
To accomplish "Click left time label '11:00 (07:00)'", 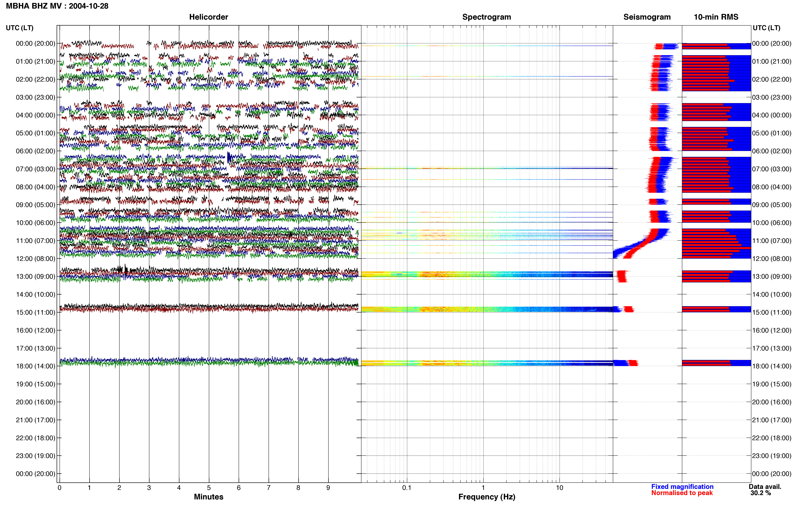I will pyautogui.click(x=36, y=240).
